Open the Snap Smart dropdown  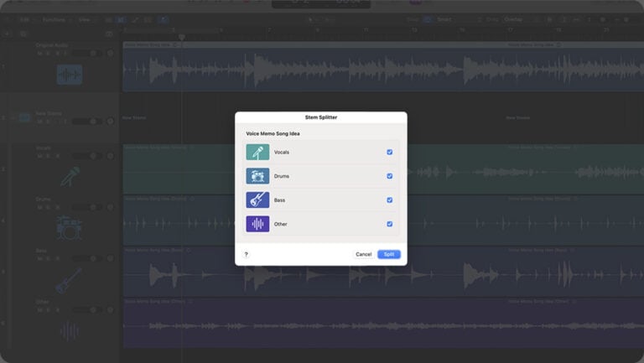click(x=458, y=19)
